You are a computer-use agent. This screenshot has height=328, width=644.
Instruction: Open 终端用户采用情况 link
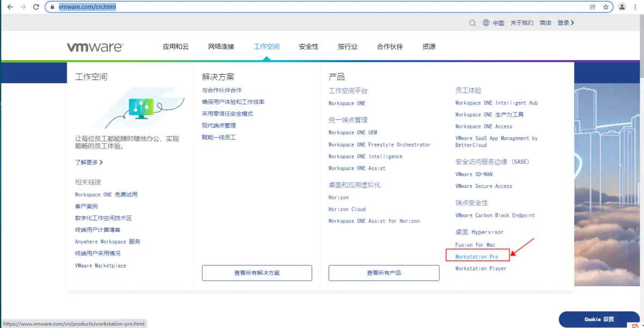pos(98,253)
